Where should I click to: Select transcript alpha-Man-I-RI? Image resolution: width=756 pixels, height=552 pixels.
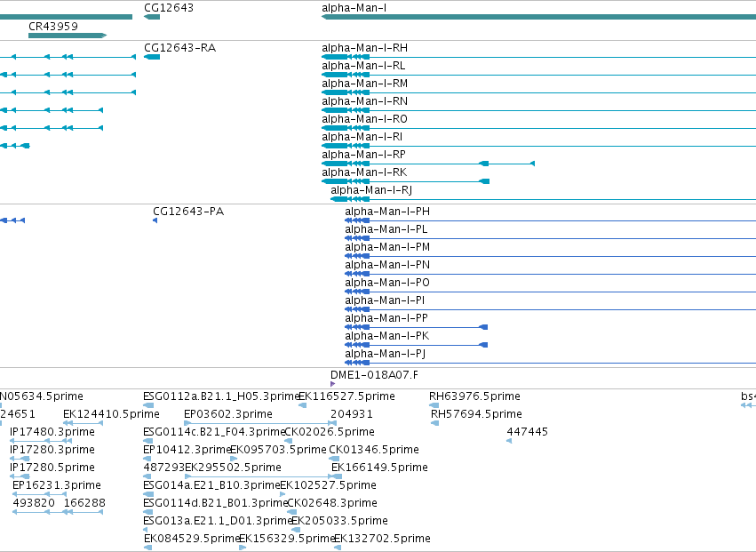pyautogui.click(x=362, y=137)
